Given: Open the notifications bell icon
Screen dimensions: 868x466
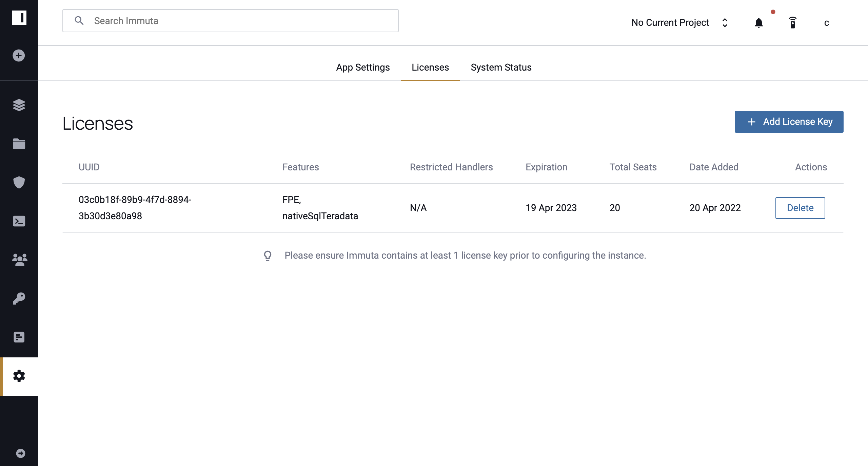Looking at the screenshot, I should point(759,23).
